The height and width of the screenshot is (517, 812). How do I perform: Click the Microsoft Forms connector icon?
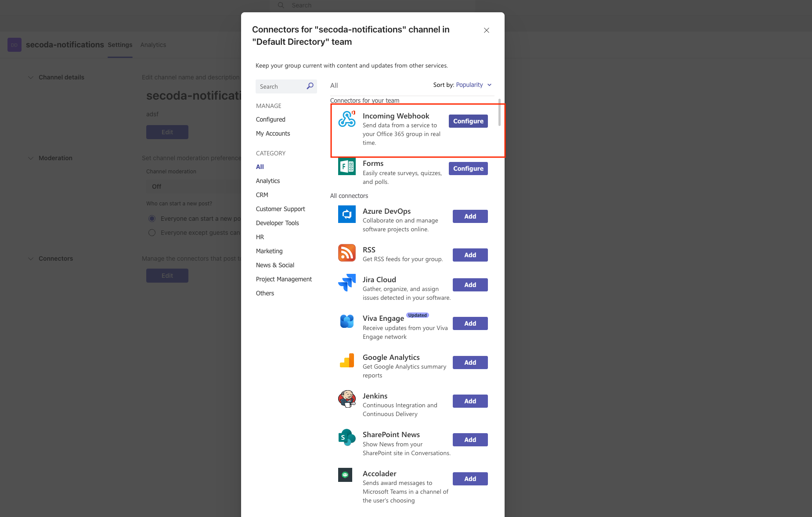point(346,166)
